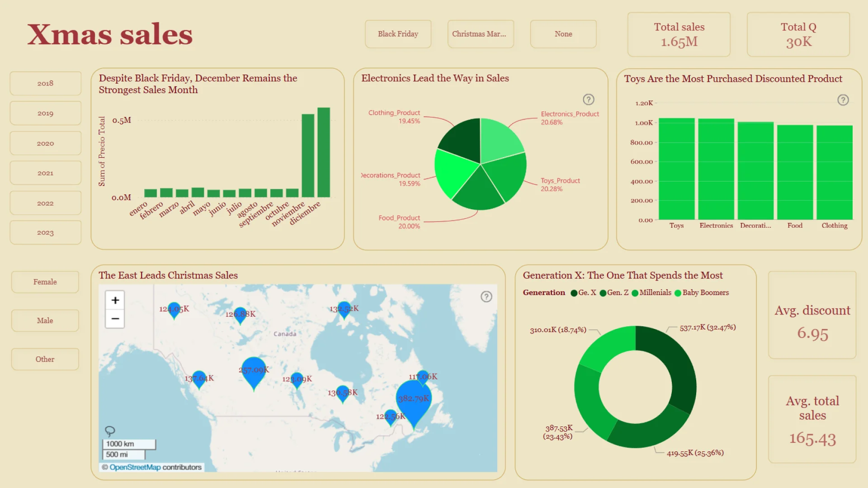The width and height of the screenshot is (868, 488).
Task: Filter by year 2018
Action: click(x=46, y=83)
